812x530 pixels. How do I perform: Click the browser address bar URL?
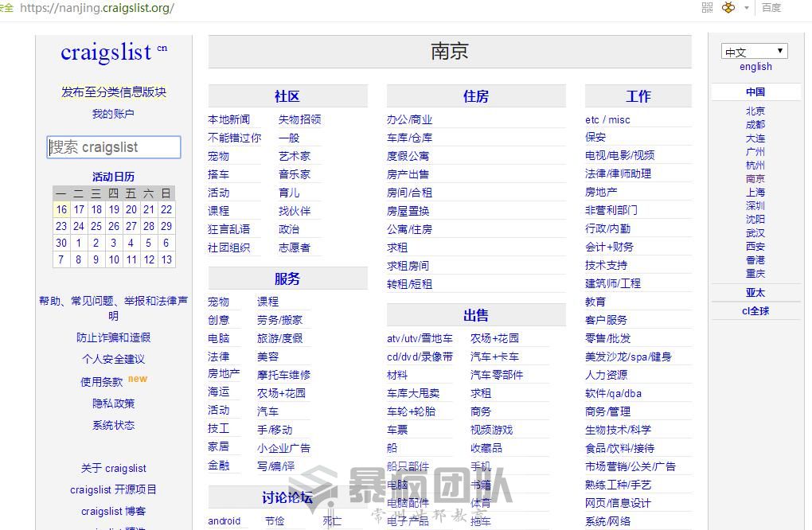(x=97, y=8)
